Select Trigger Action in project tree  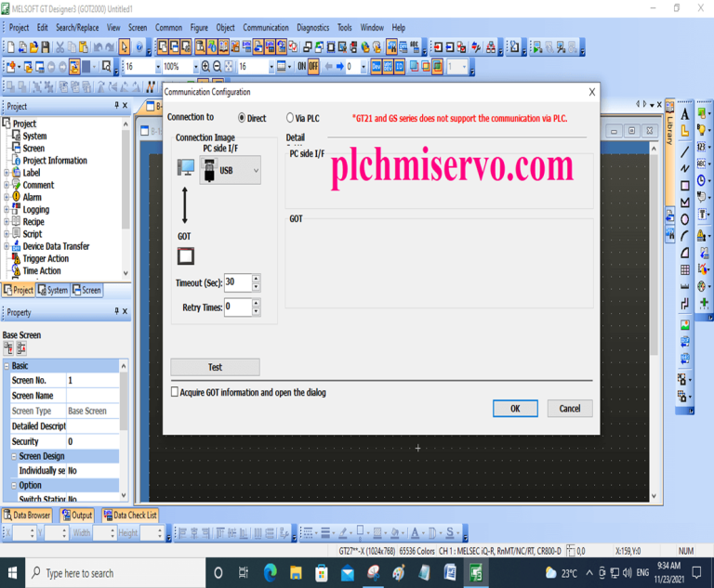click(46, 258)
